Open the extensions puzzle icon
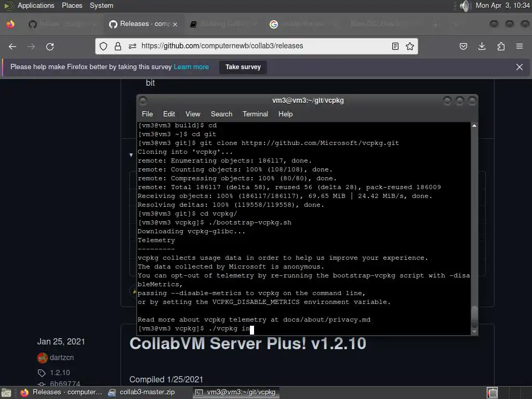The width and height of the screenshot is (532, 399). [x=501, y=46]
